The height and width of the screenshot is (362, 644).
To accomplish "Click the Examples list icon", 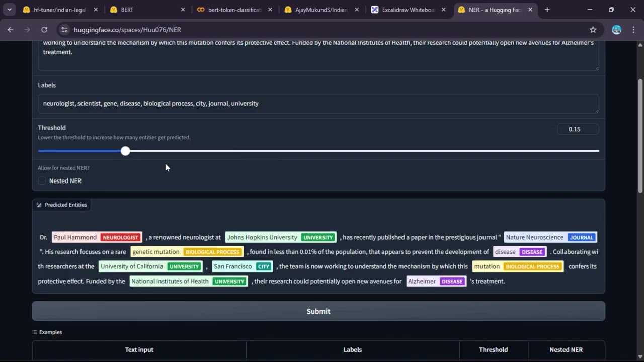I will [x=35, y=332].
